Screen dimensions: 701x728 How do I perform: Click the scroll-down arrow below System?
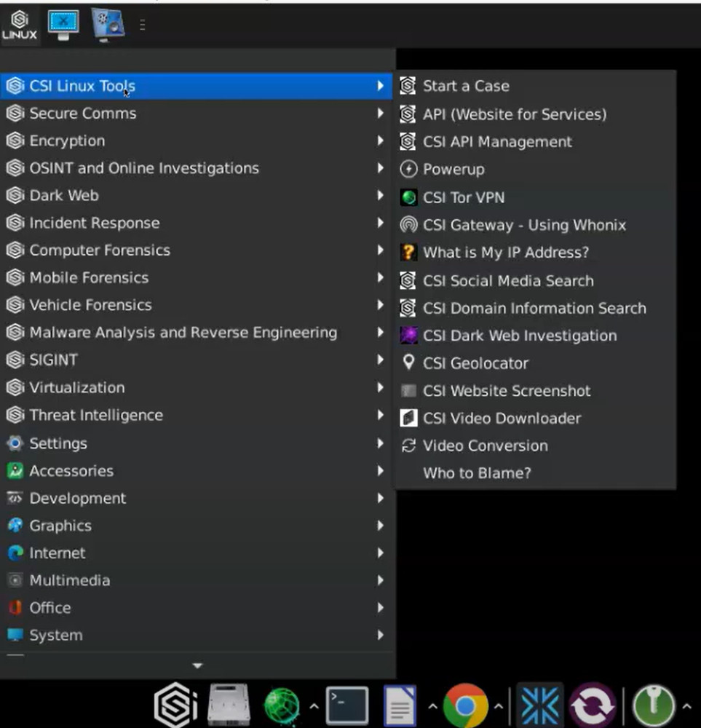197,665
